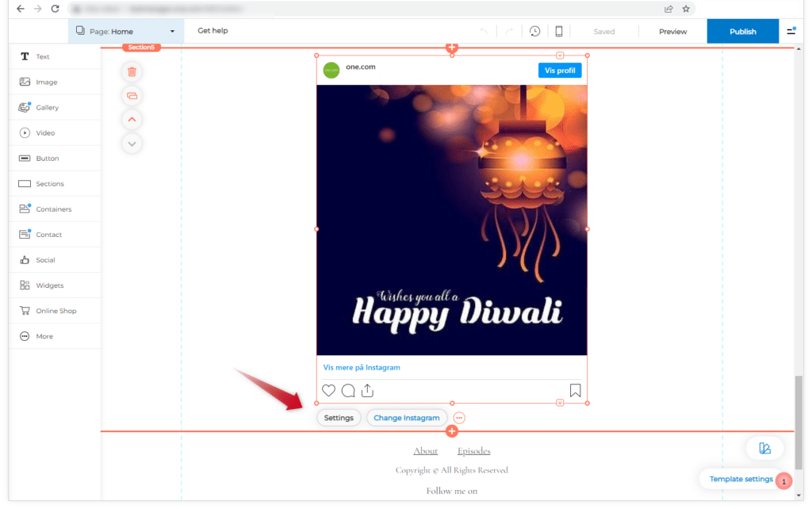This screenshot has height=509, width=812.
Task: Delete section using the trash icon
Action: tap(132, 71)
